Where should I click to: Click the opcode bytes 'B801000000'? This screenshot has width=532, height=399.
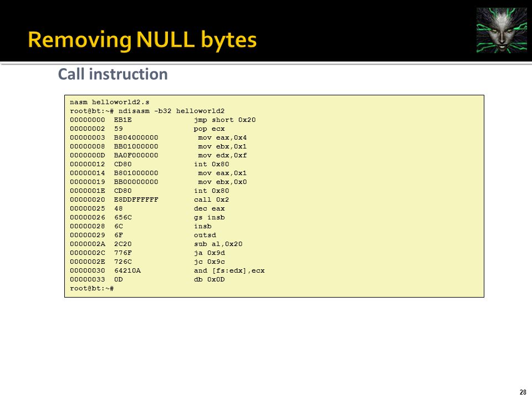pos(136,173)
